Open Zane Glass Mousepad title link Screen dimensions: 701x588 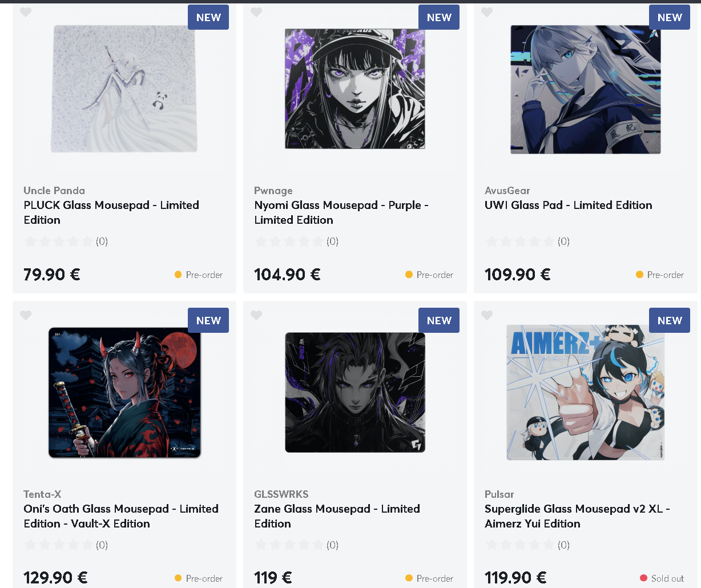[x=337, y=516]
